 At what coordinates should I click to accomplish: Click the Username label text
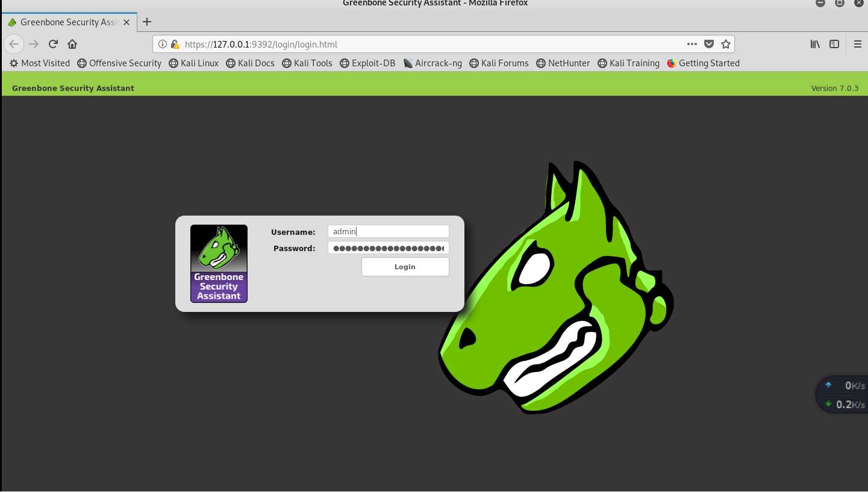pyautogui.click(x=293, y=232)
